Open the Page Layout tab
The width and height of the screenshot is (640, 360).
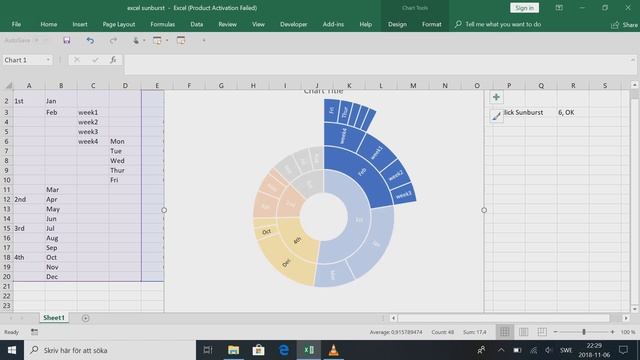point(119,24)
